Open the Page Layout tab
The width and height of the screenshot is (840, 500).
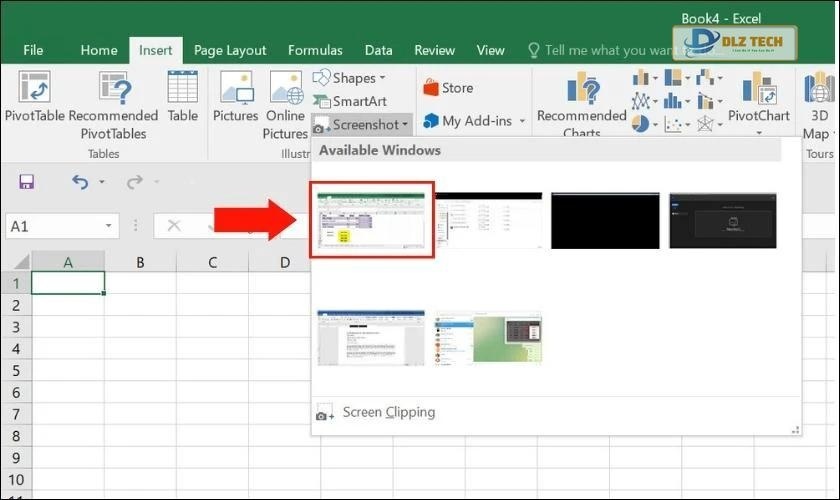(x=230, y=50)
